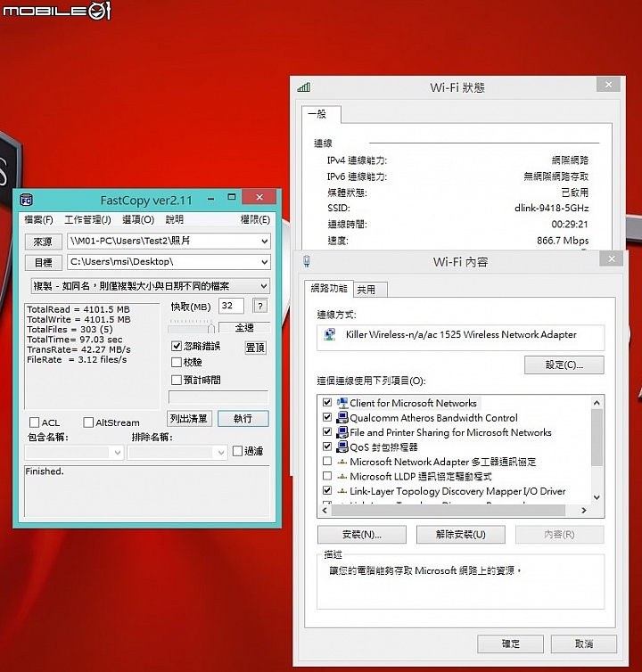
Task: Click 取消 to cancel Wi-Fi properties
Action: pos(584,643)
